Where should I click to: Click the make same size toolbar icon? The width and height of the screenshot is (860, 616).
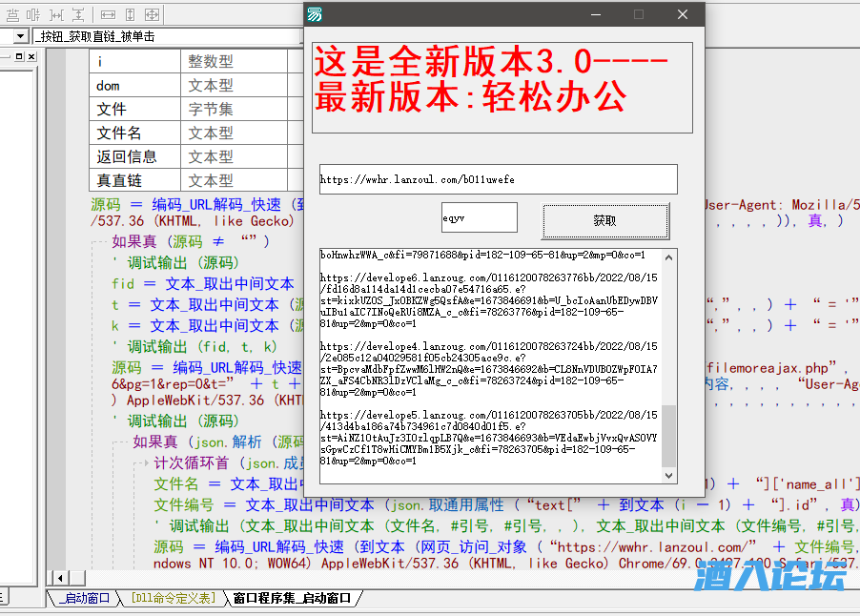[x=152, y=14]
